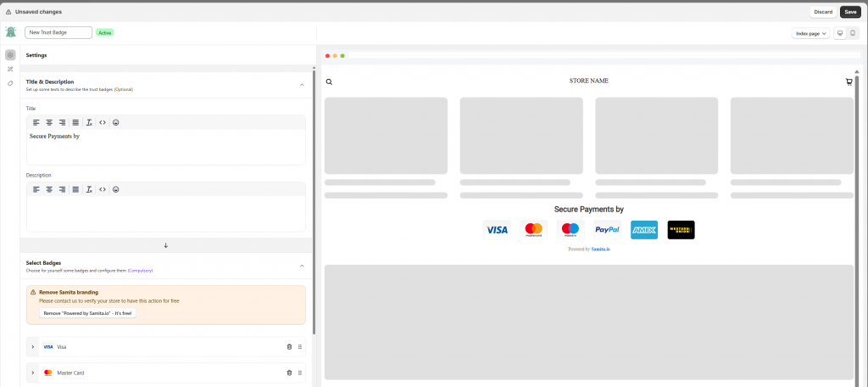The height and width of the screenshot is (387, 868).
Task: Click the Western Union badge in preview
Action: pyautogui.click(x=681, y=230)
